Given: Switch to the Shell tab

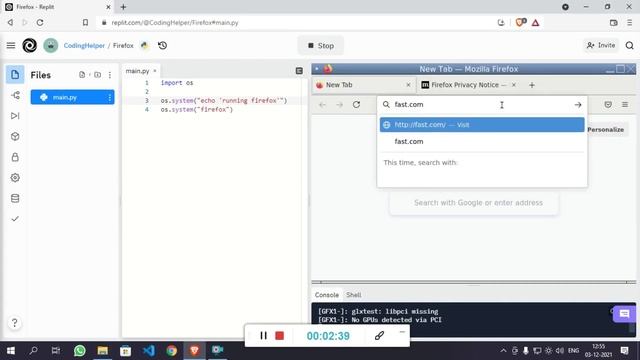Looking at the screenshot, I should tap(353, 295).
